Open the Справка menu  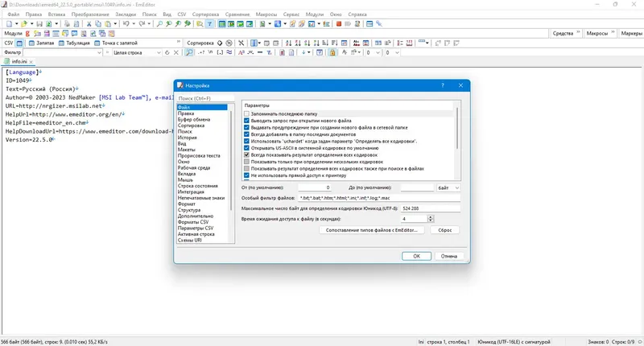[357, 14]
